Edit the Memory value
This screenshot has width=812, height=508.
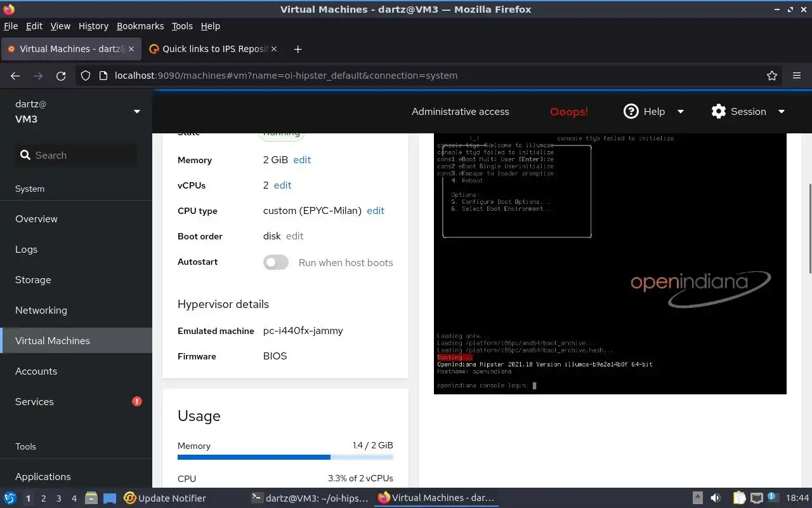click(x=302, y=160)
